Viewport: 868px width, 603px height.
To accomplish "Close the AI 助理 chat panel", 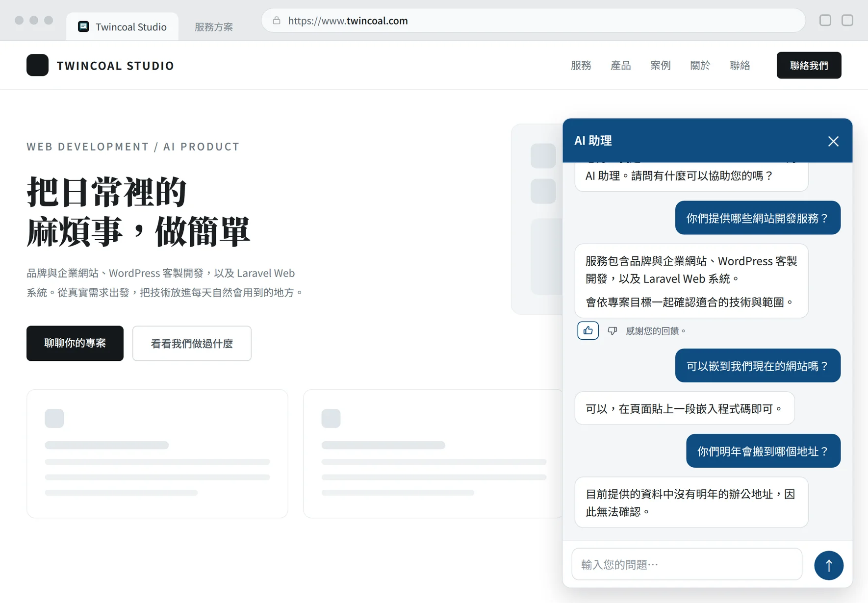I will 833,141.
